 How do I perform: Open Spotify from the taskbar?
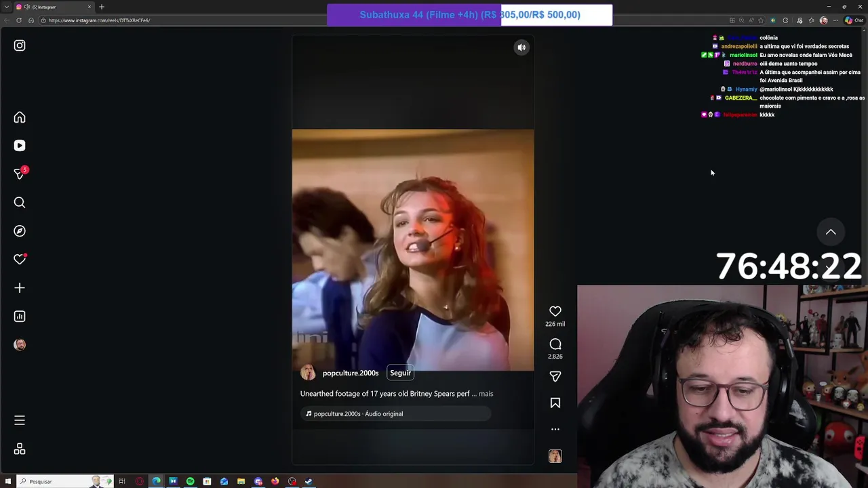(191, 481)
